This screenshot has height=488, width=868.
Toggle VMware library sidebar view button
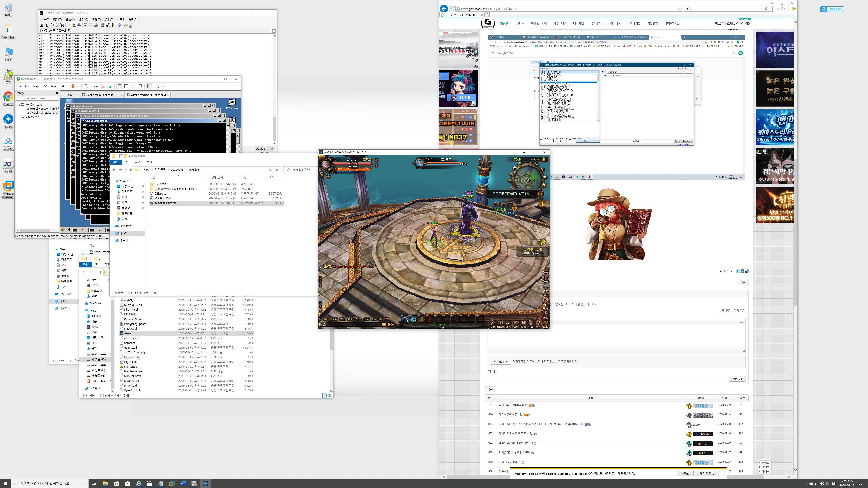(119, 86)
